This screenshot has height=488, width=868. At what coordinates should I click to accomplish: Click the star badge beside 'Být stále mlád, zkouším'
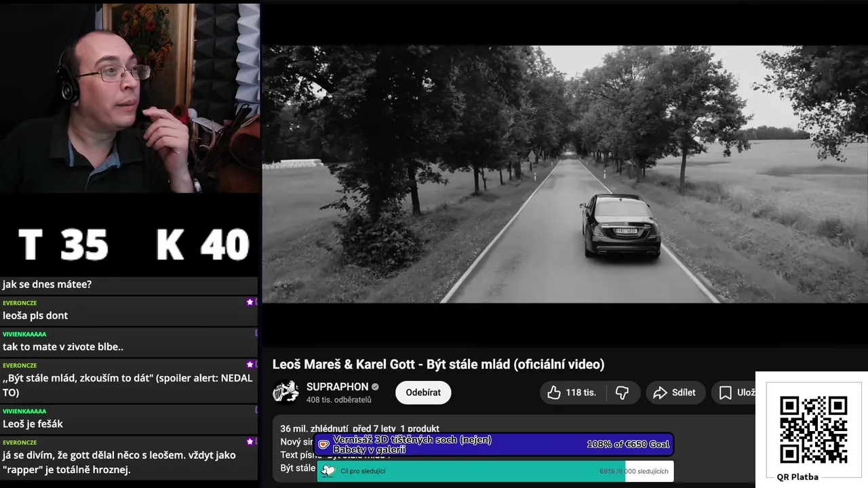250,364
